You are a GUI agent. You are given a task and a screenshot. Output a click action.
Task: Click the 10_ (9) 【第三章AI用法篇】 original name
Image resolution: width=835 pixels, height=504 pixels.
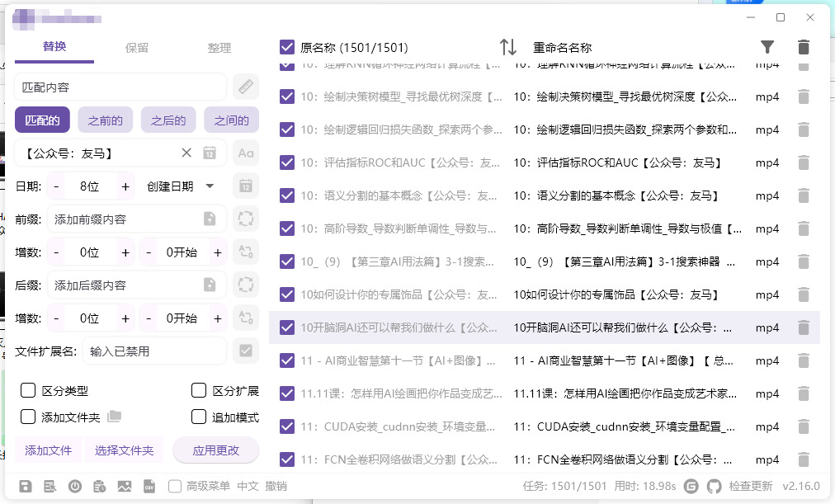point(397,261)
